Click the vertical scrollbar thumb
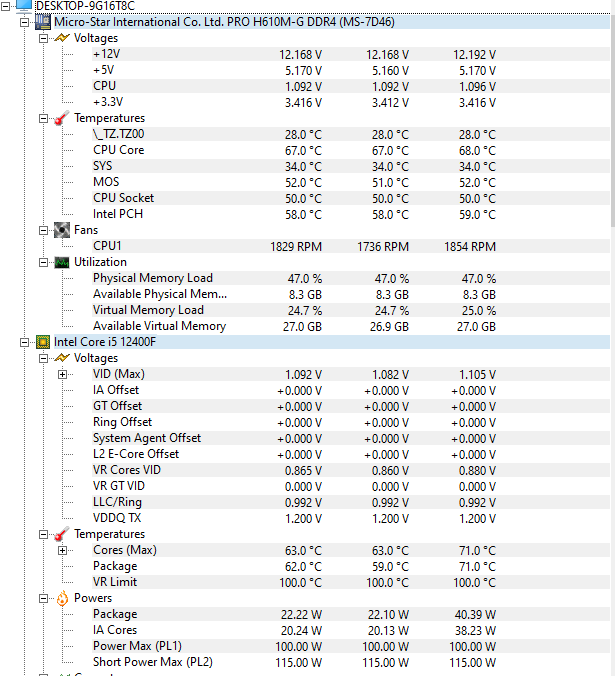 612,119
